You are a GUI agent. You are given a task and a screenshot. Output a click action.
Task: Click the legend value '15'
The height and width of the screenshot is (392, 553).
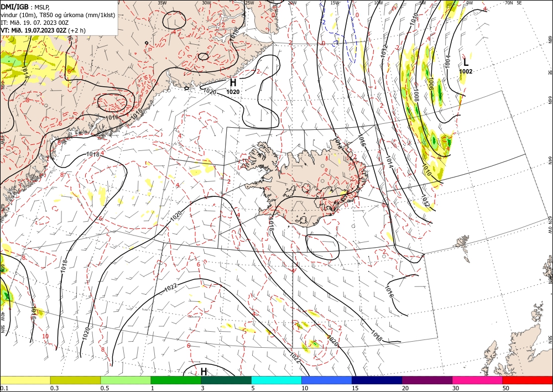[355, 388]
